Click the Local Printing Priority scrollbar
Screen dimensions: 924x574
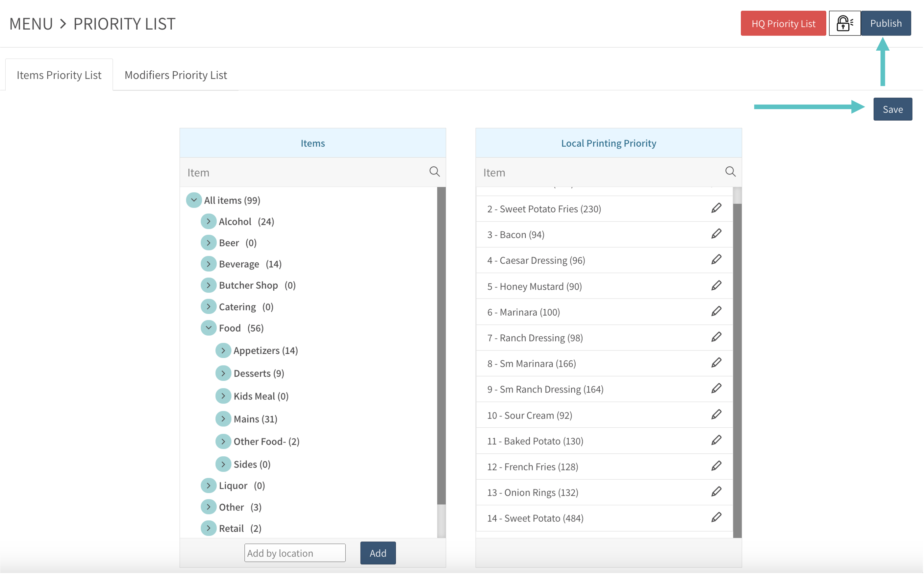[737, 371]
